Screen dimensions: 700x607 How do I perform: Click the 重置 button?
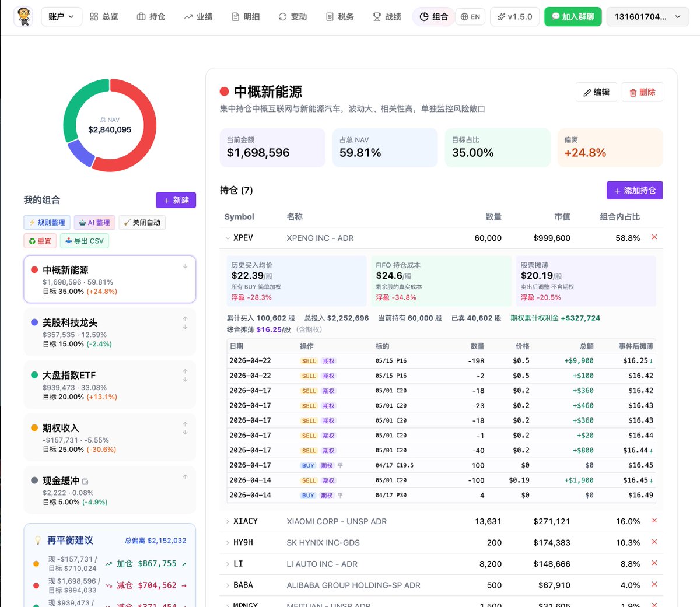[x=40, y=241]
